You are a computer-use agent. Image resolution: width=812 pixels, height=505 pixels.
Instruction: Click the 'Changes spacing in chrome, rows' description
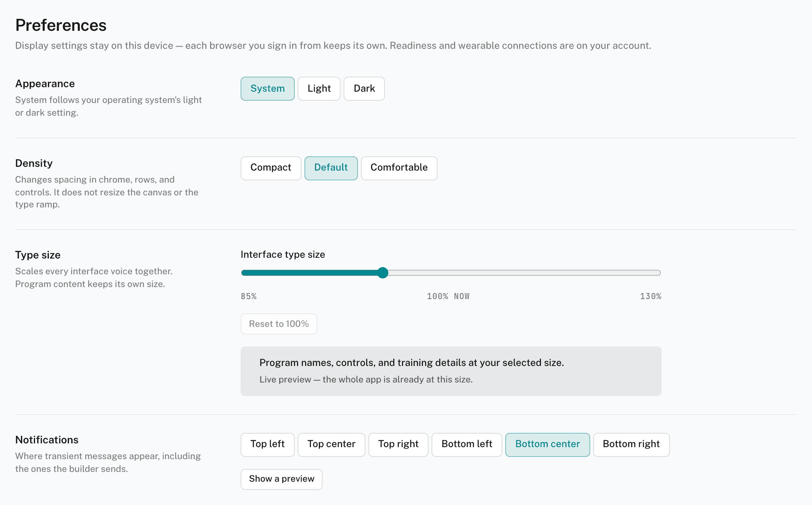(107, 192)
